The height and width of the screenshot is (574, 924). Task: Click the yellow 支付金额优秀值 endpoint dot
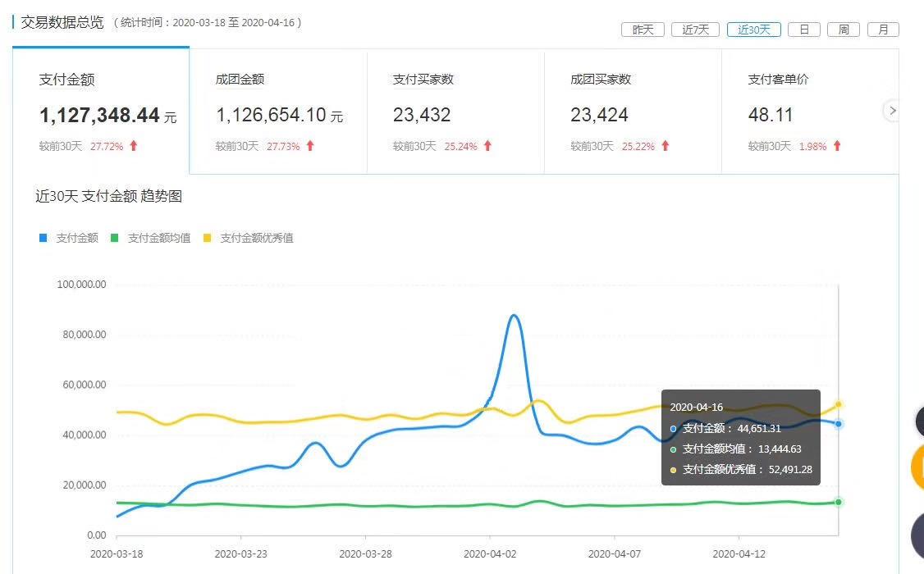(x=838, y=404)
